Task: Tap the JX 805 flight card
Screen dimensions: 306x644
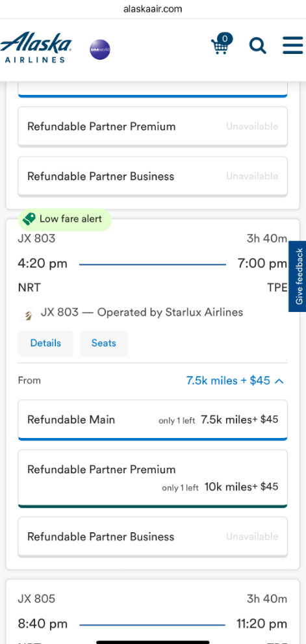Action: click(x=153, y=612)
